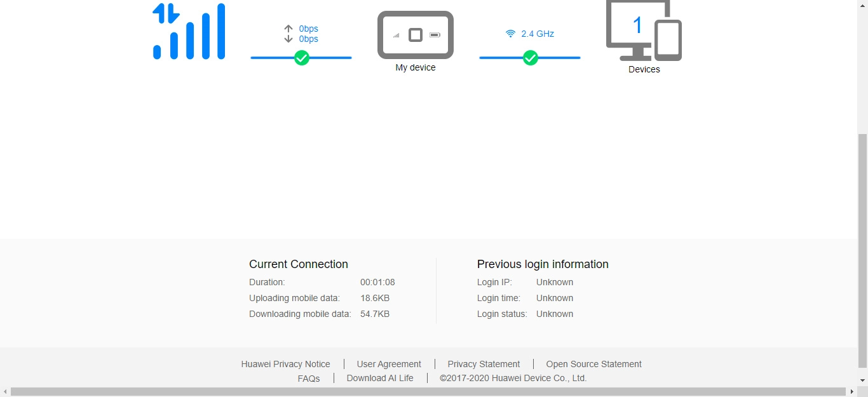
Task: Click the blue connection line to the Devices icon
Action: [x=559, y=58]
